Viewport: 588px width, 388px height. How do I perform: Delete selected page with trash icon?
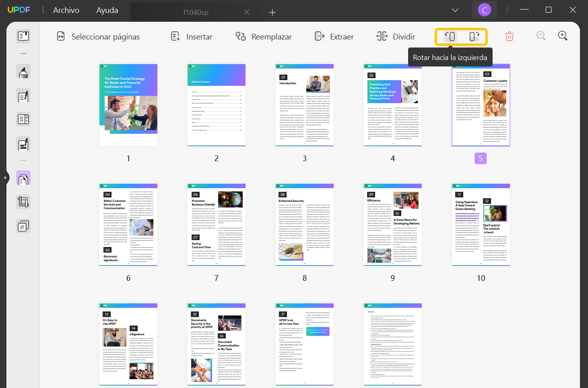tap(510, 37)
